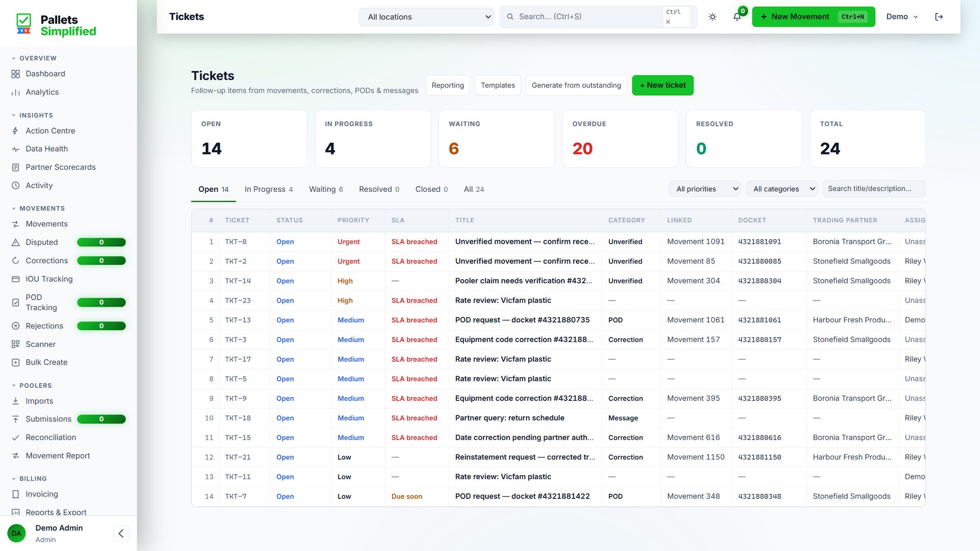Open the Scanner QR icon
Screen dimensions: 980x551
(15, 344)
